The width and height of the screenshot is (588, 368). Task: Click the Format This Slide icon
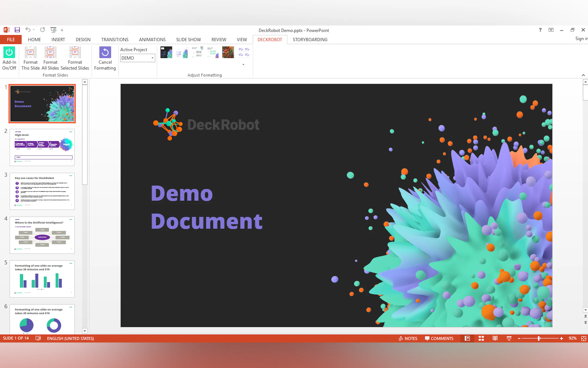[x=30, y=53]
